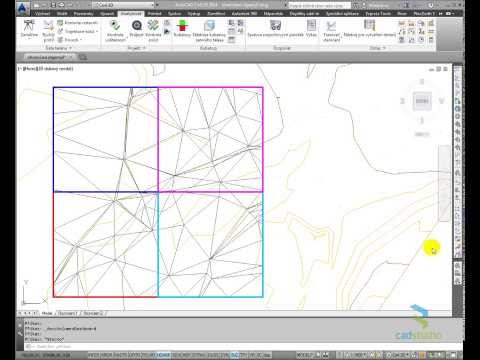
Task: Click the binoculars inspection panel icon
Action: (x=275, y=25)
